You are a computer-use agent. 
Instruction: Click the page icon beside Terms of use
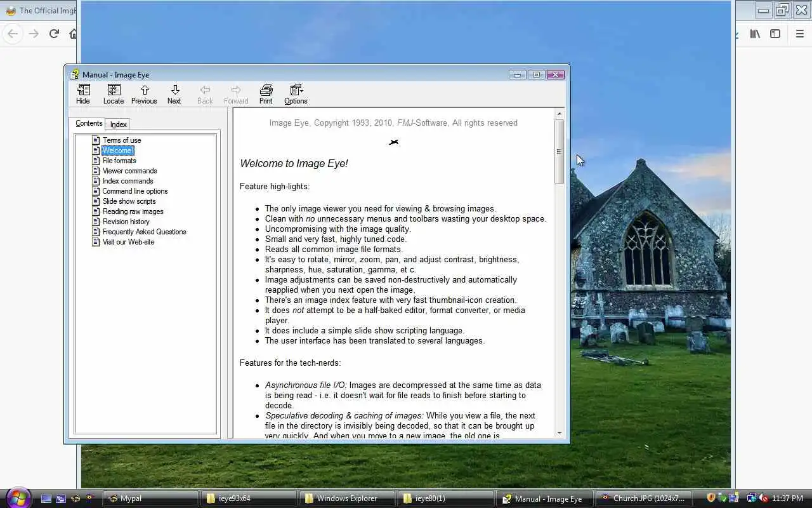point(96,140)
